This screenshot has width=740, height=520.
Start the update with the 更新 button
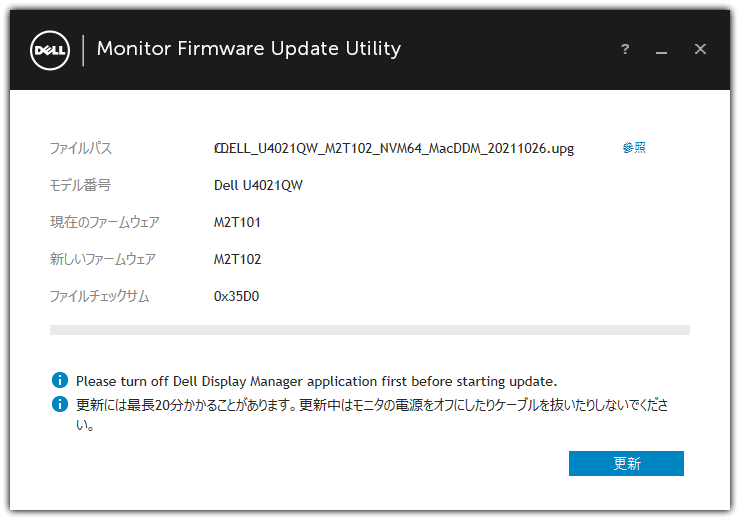(x=626, y=463)
